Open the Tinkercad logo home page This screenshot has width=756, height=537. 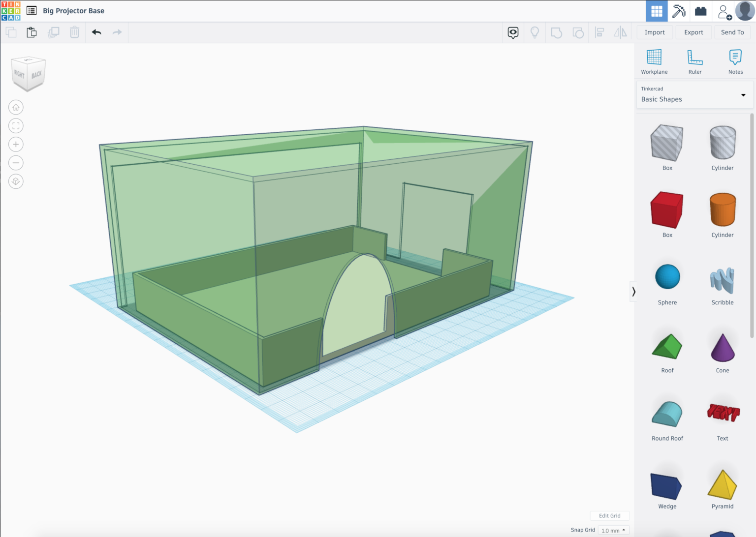coord(11,11)
